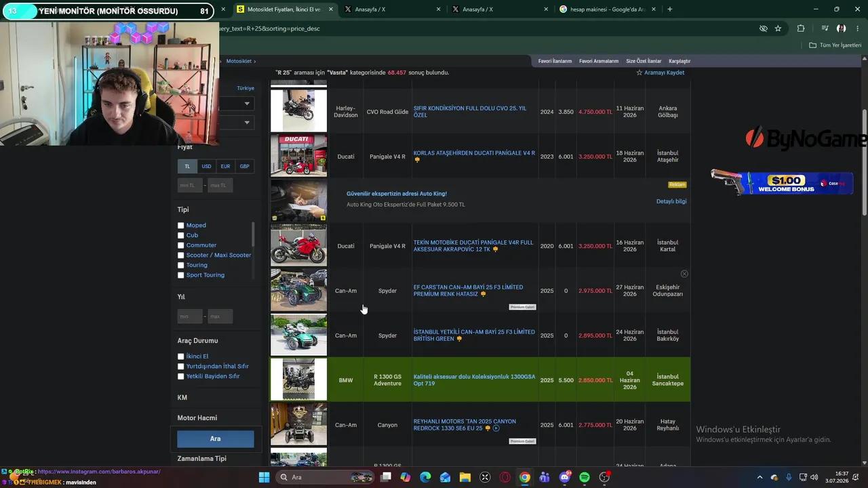Open Microsoft Teams taskbar icon
This screenshot has width=868, height=488.
click(x=545, y=477)
